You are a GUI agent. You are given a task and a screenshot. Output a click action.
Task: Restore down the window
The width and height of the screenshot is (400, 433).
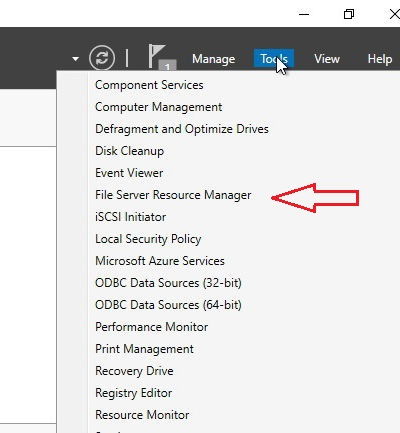point(349,14)
